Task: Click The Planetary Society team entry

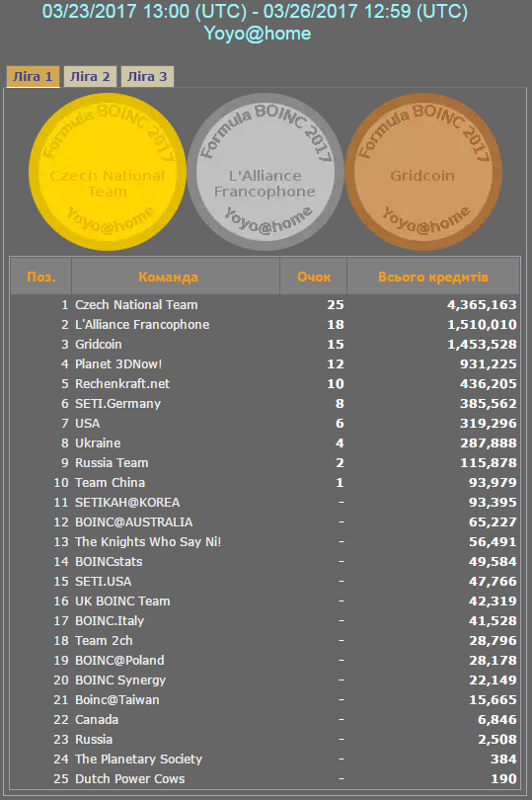Action: coord(139,760)
